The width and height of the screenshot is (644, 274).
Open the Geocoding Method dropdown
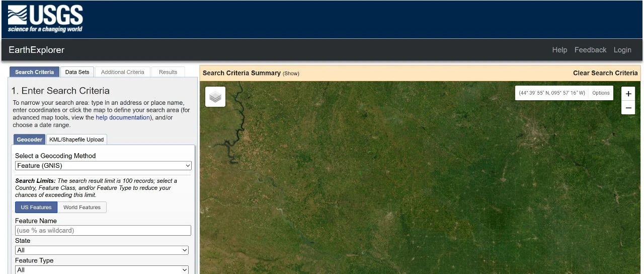point(103,165)
